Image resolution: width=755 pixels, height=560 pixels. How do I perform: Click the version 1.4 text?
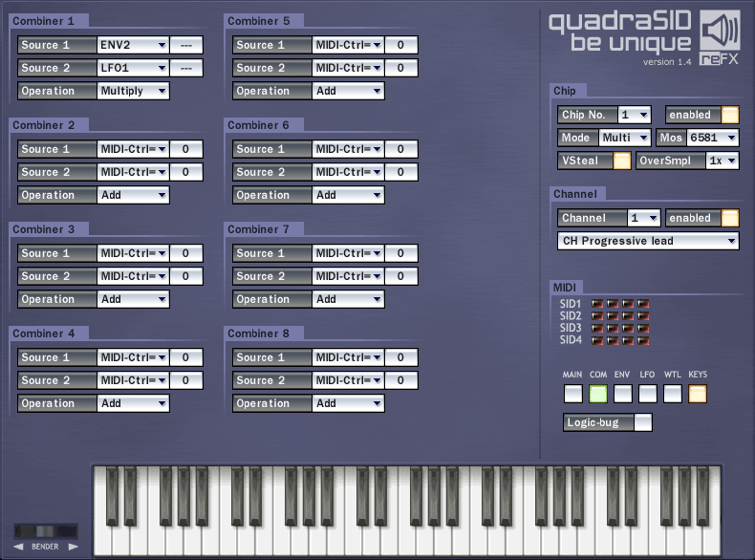[x=667, y=61]
